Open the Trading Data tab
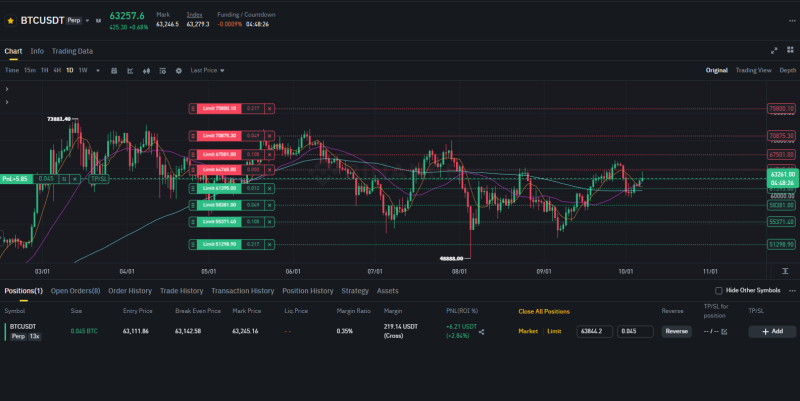 72,51
